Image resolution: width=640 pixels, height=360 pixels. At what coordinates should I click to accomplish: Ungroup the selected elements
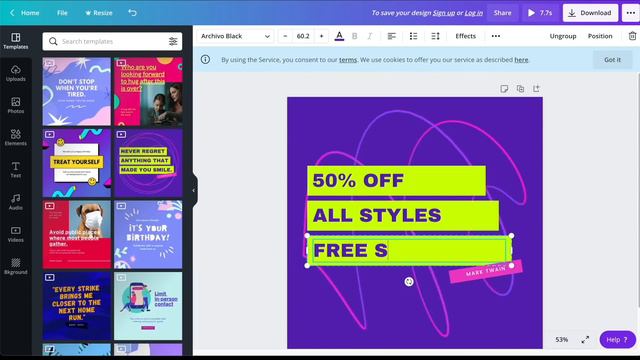(x=562, y=36)
